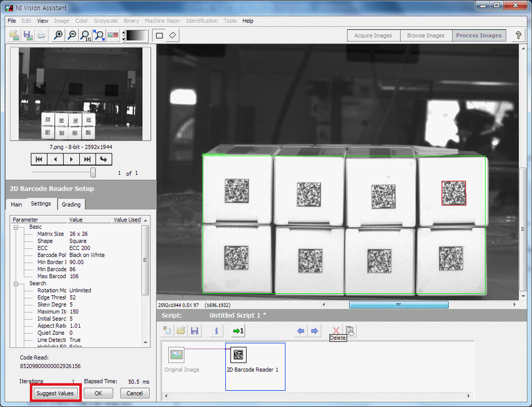Select the Matrix Size value 26 x 26
Screen dimensions: 532x407
pyautogui.click(x=78, y=234)
